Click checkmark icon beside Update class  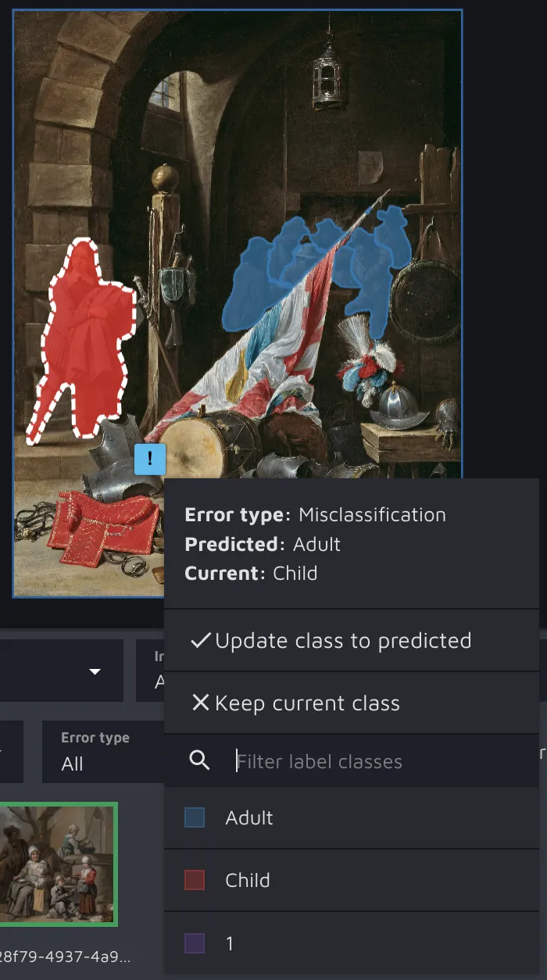(201, 640)
